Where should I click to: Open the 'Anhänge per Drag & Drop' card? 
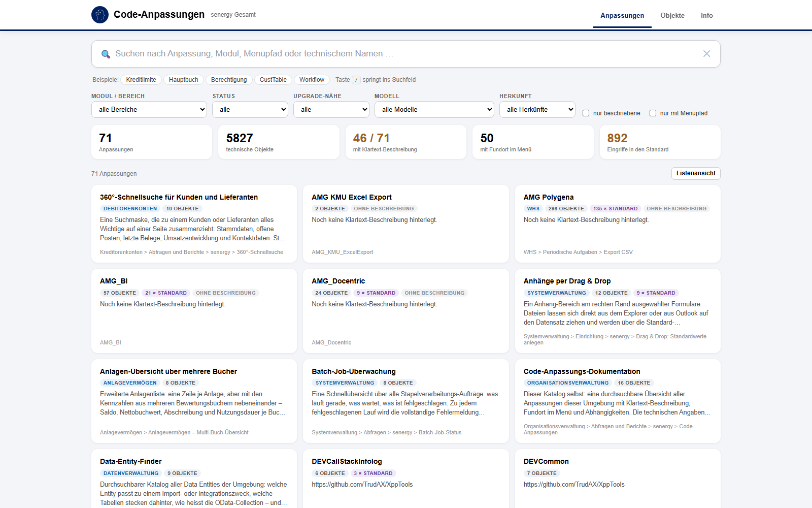618,311
